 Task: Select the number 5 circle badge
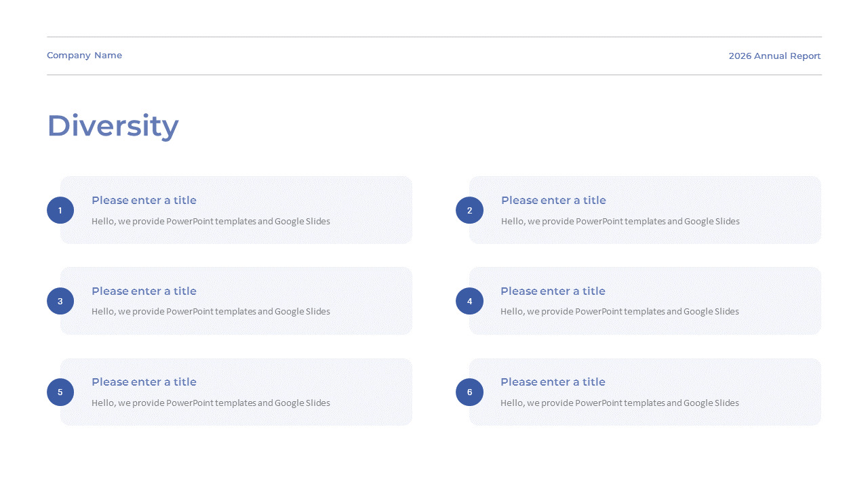[60, 392]
